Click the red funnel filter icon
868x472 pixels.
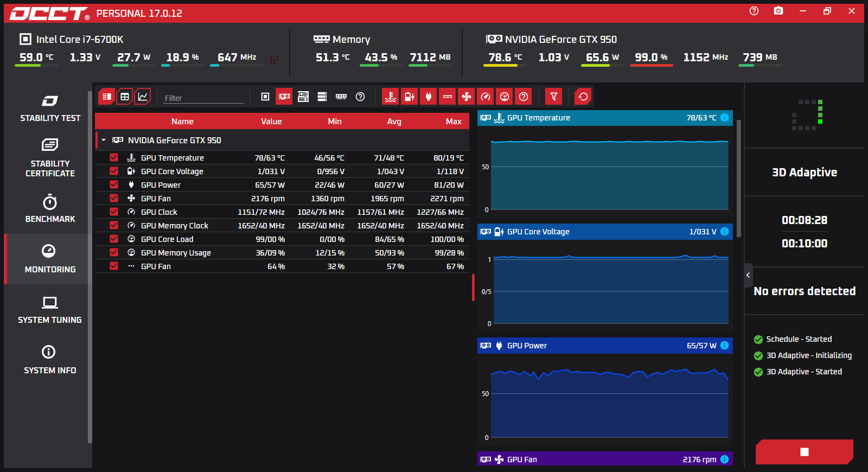(x=554, y=97)
